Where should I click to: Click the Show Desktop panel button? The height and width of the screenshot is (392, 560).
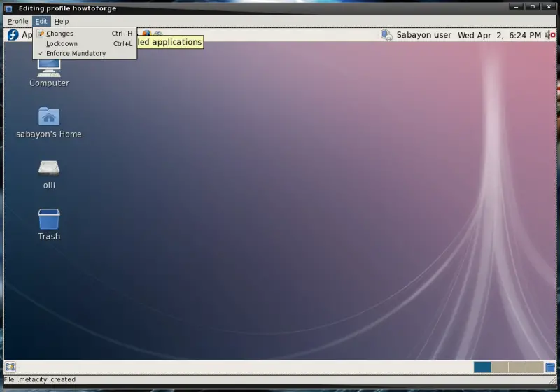pos(10,367)
